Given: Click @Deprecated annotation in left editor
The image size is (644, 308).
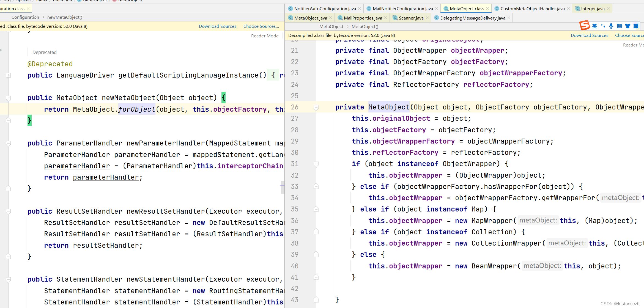Looking at the screenshot, I should click(x=50, y=64).
